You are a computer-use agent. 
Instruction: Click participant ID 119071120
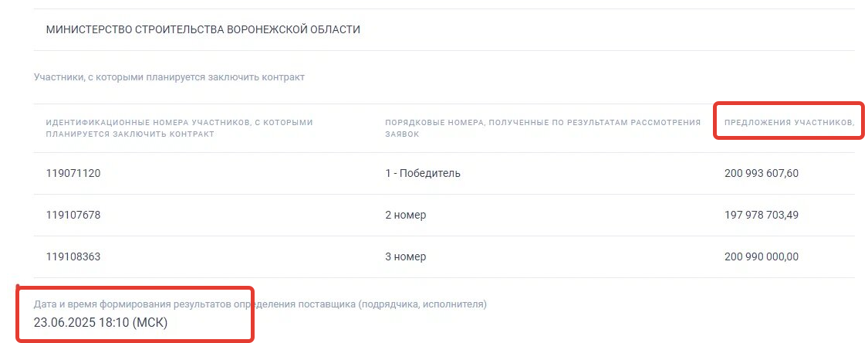(x=73, y=173)
